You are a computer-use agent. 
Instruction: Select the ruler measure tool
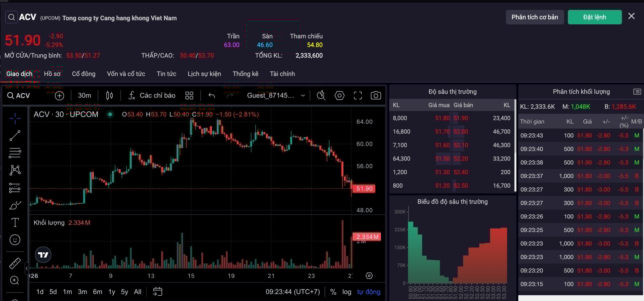[15, 263]
